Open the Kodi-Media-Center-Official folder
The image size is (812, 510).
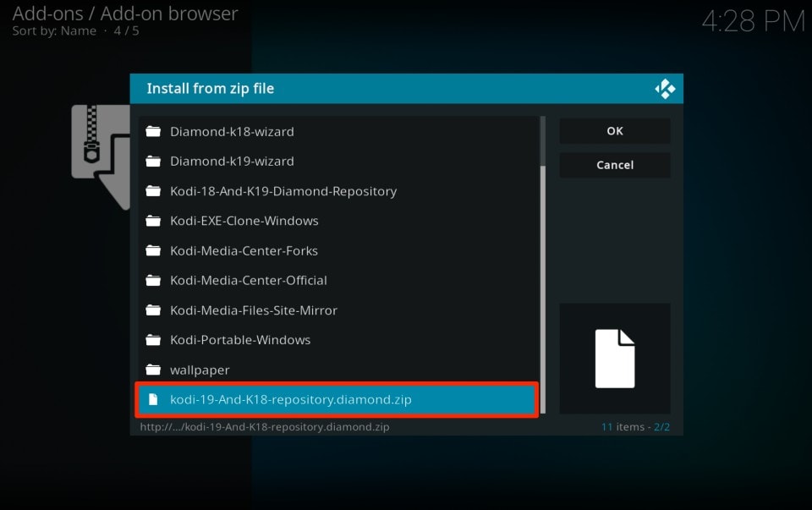pos(338,281)
